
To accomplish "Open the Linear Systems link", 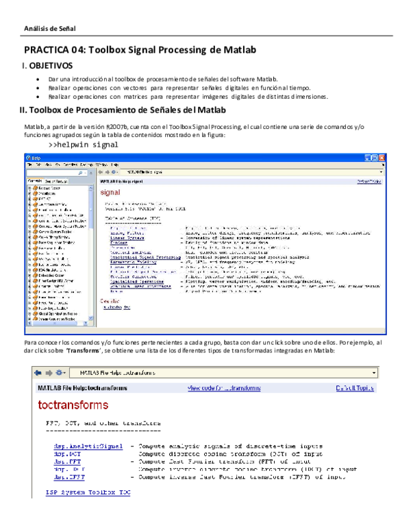I will point(127,238).
